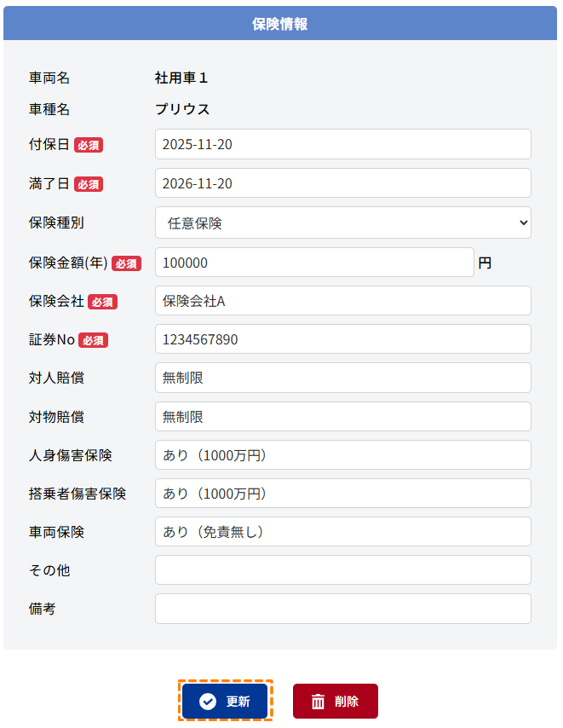563x728 pixels.
Task: Focus the 対人賠償 input box
Action: (x=342, y=378)
